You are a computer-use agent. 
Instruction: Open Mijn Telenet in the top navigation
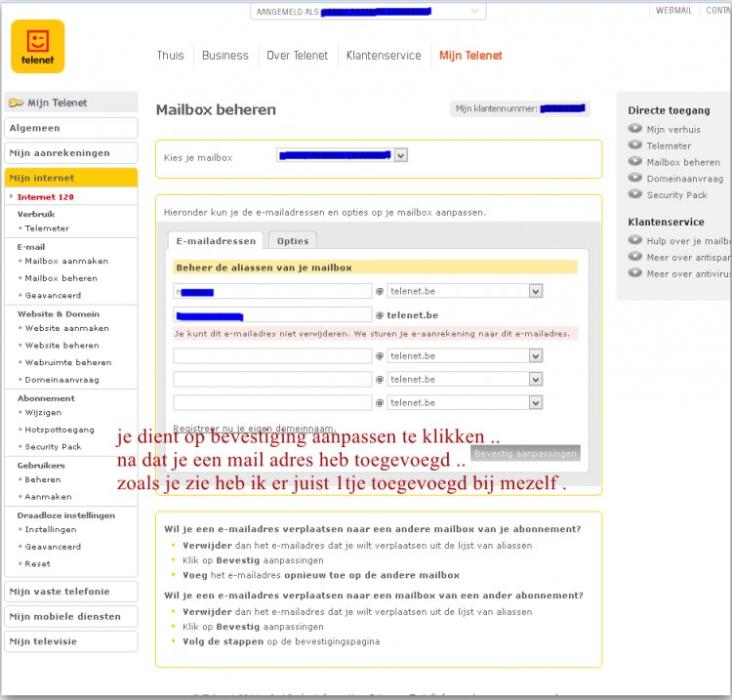(x=470, y=56)
